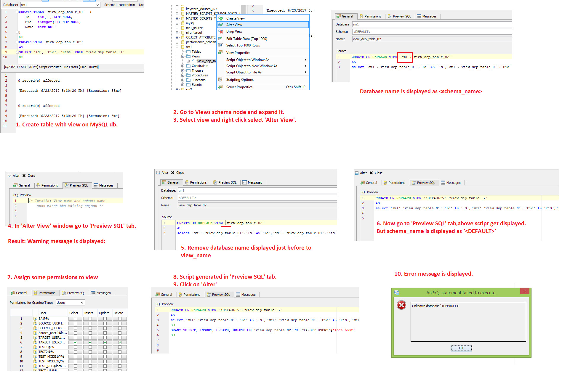Select the OBJECT_ATTRIBUTE database row
This screenshot has width=570, height=392.
[198, 37]
